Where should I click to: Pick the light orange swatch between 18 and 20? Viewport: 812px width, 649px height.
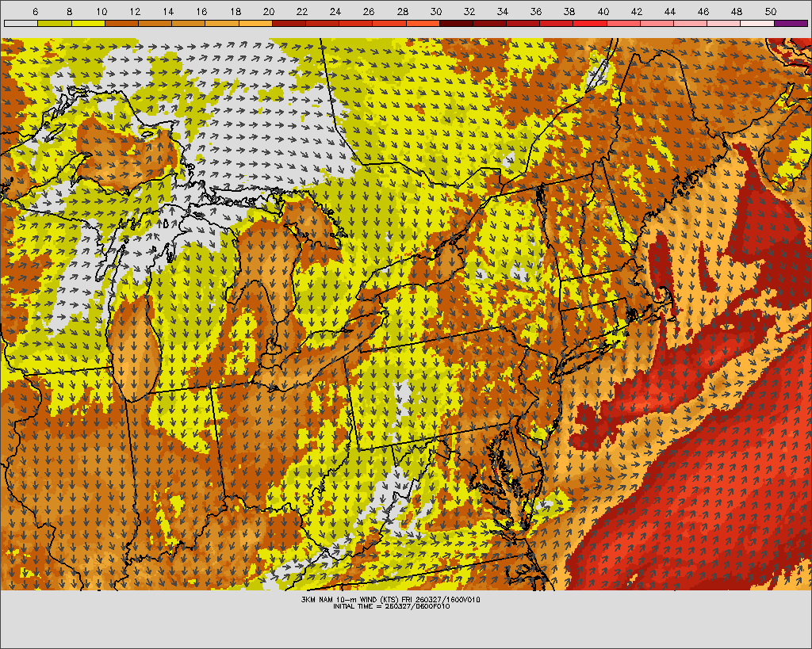(x=255, y=23)
